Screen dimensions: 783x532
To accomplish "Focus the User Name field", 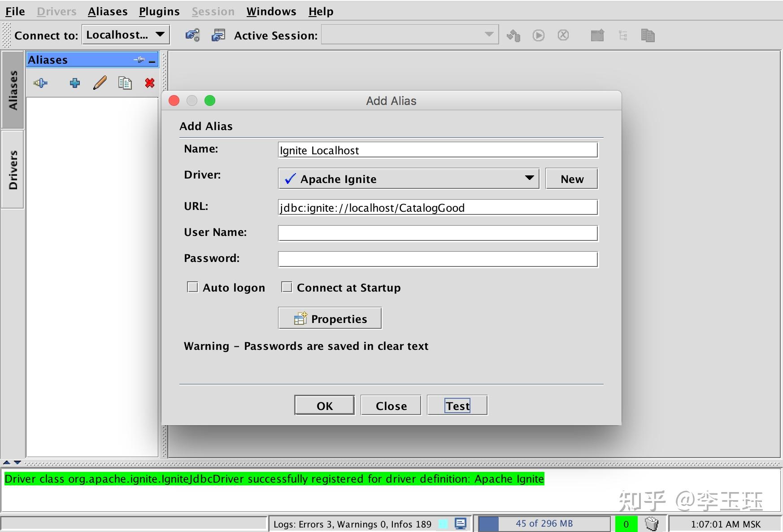I will tap(438, 233).
